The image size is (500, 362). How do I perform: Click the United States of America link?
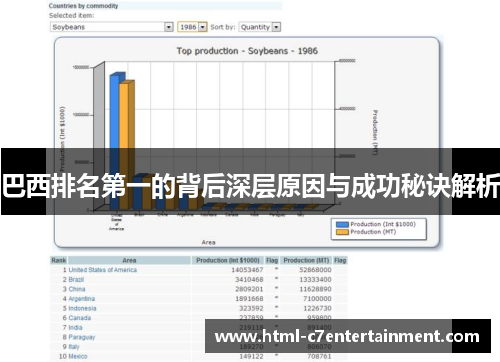(103, 270)
